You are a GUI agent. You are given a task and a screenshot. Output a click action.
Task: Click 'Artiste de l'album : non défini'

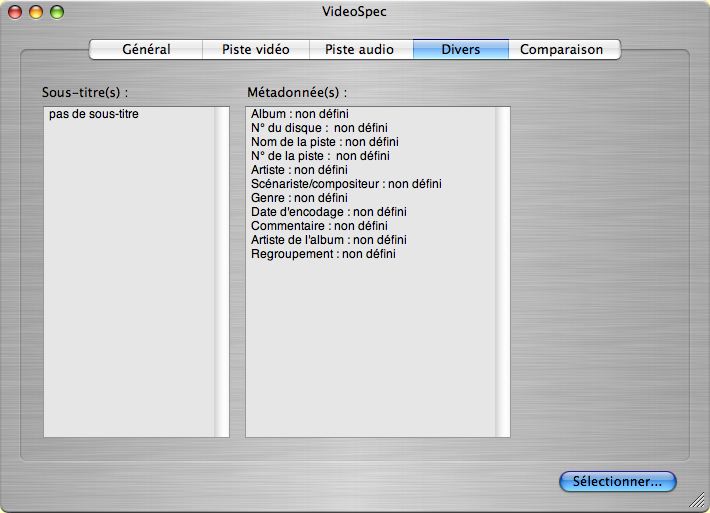pos(329,240)
